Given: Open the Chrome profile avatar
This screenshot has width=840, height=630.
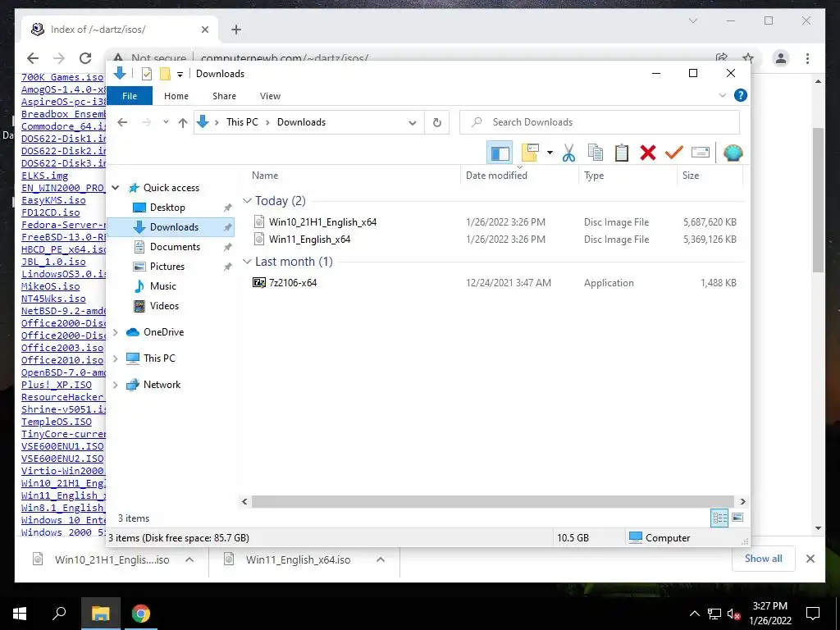Looking at the screenshot, I should point(781,58).
